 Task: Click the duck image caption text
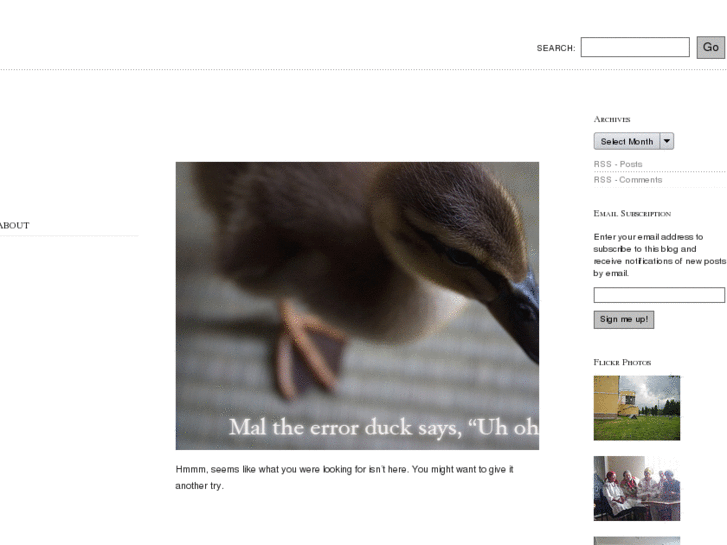383,427
